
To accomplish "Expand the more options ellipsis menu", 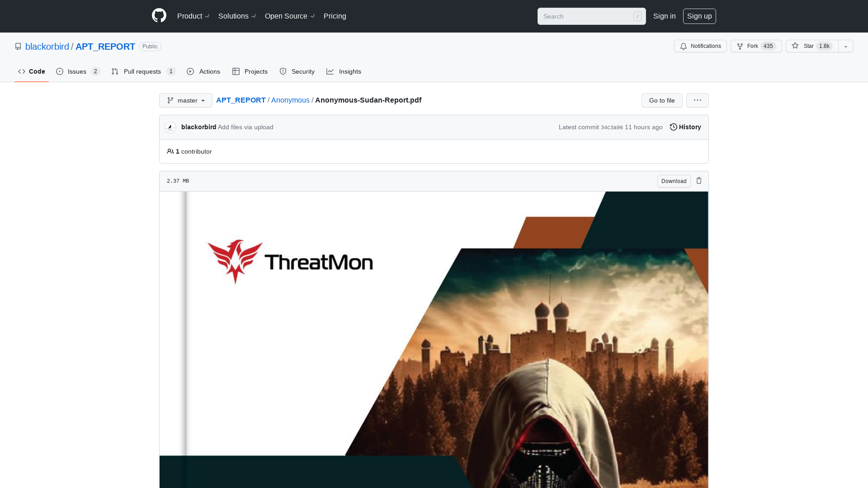I will coord(698,100).
